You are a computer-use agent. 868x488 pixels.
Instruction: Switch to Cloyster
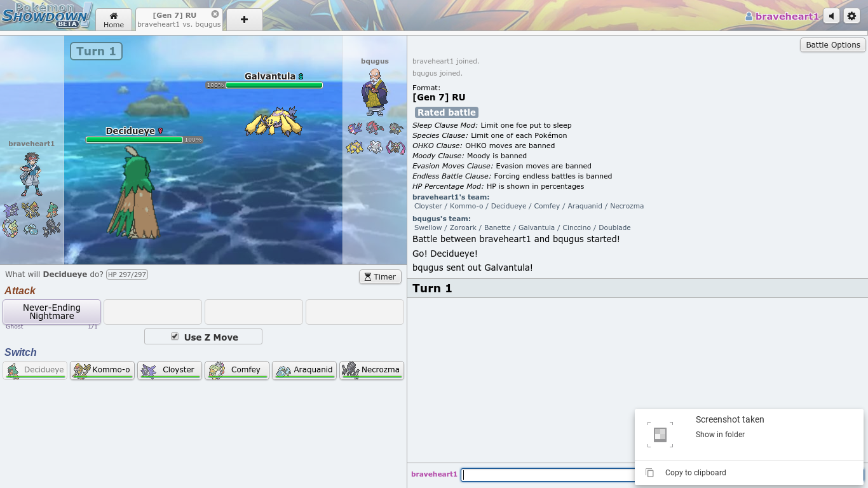click(170, 370)
